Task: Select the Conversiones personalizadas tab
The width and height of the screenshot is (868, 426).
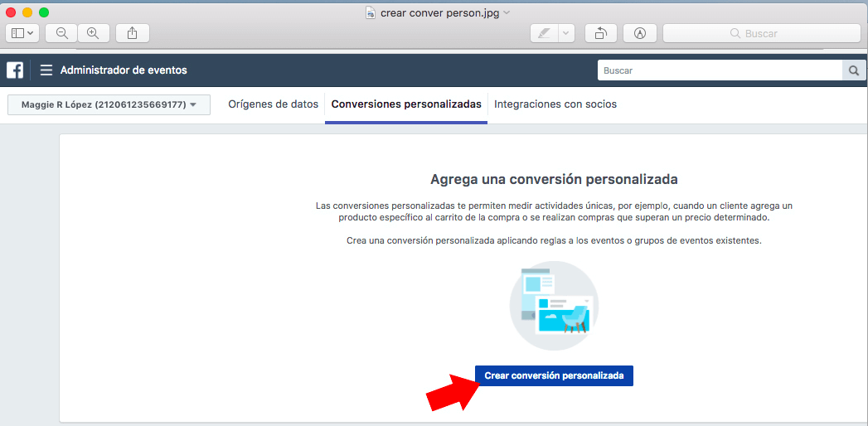Action: (x=406, y=104)
